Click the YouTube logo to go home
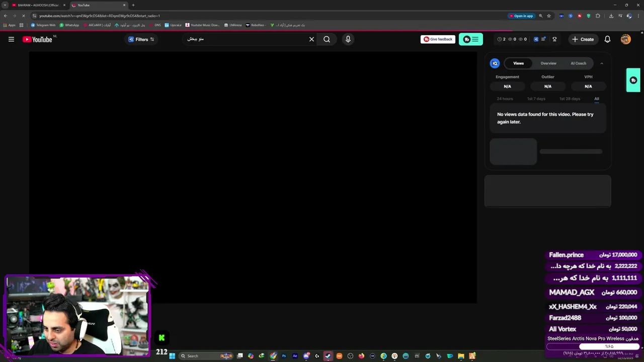The image size is (644, 362). click(37, 39)
